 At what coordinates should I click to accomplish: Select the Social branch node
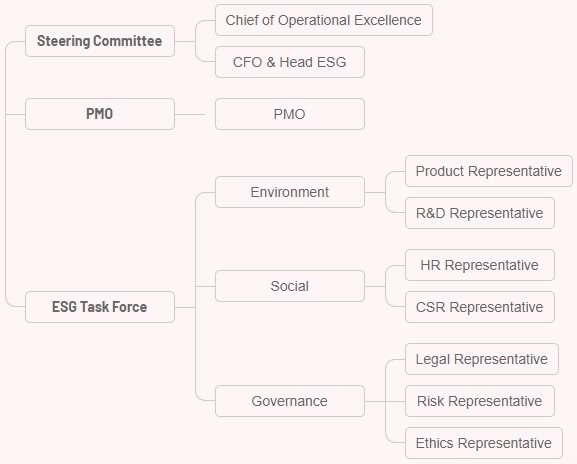pyautogui.click(x=290, y=286)
